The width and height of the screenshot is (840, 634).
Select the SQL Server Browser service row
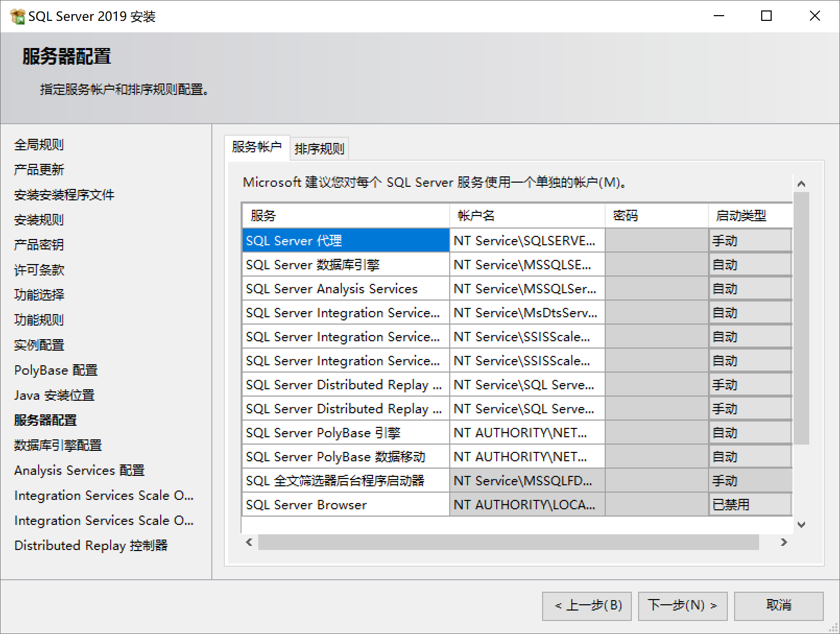pyautogui.click(x=345, y=505)
